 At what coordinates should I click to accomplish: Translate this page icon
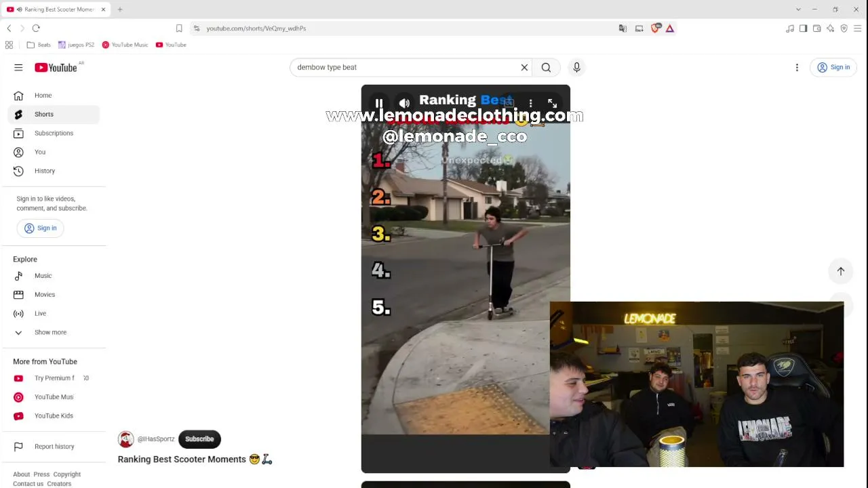click(623, 28)
